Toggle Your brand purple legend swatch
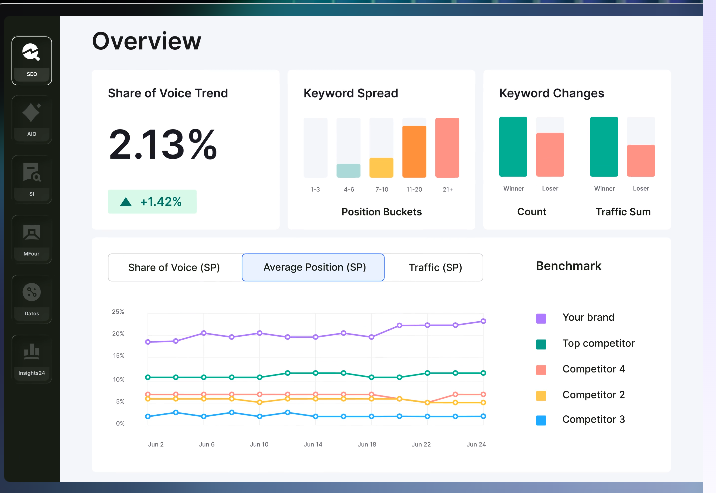Screen dimensions: 716x493 541,319
